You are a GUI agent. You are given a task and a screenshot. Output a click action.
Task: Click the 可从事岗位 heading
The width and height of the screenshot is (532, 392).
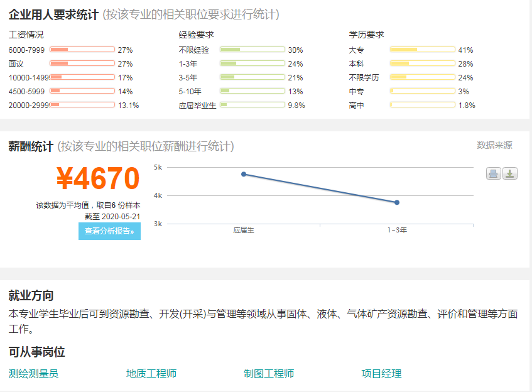point(36,352)
